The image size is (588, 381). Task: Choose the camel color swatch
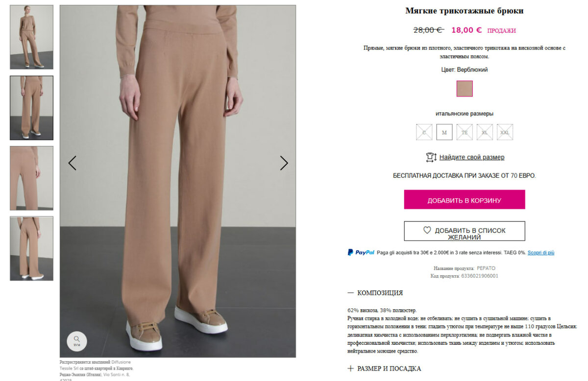coord(465,89)
